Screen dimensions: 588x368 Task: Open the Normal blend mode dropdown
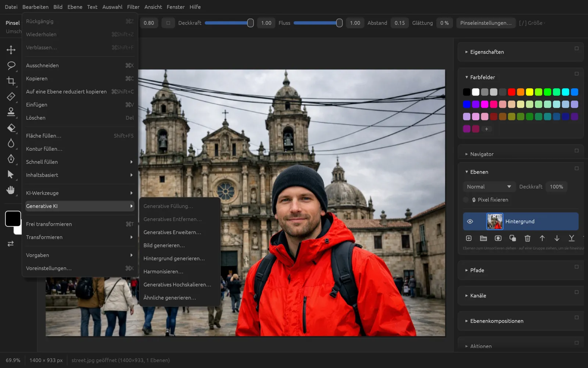(489, 187)
